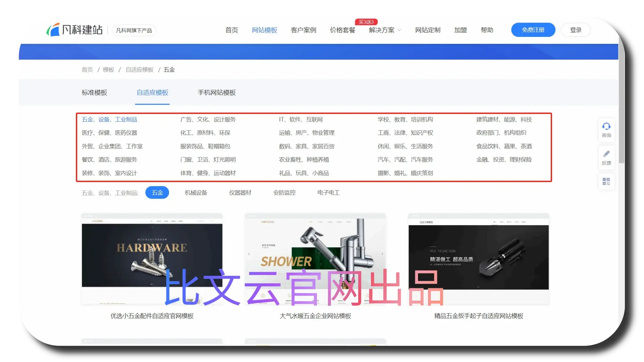Open title 优选小五金配件自适应官网模板
The width and height of the screenshot is (644, 362).
tap(152, 316)
